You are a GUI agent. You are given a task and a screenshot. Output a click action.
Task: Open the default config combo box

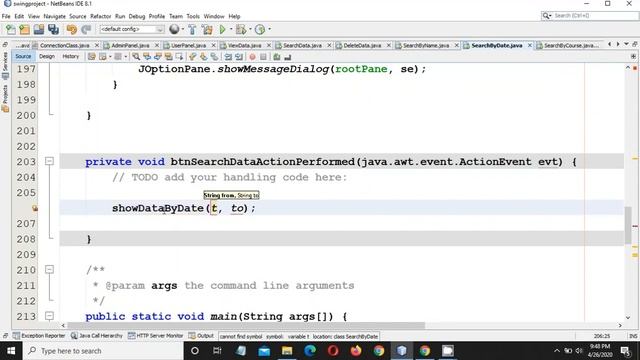click(131, 29)
